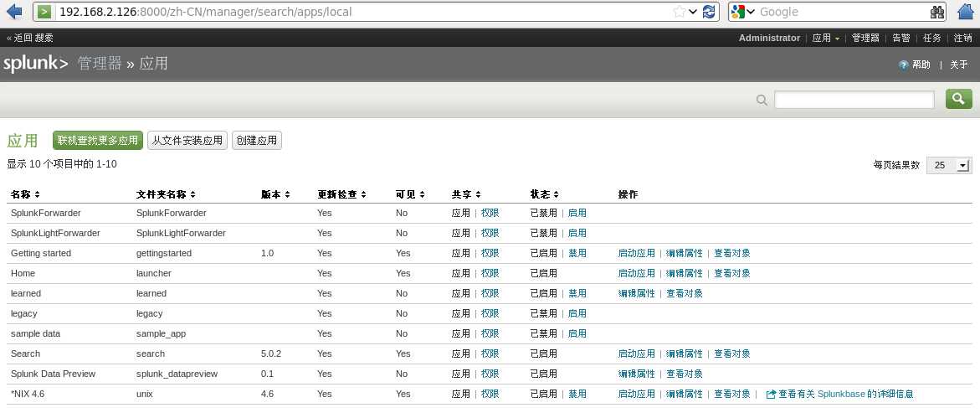Open the Google search engine selector

pos(743,12)
